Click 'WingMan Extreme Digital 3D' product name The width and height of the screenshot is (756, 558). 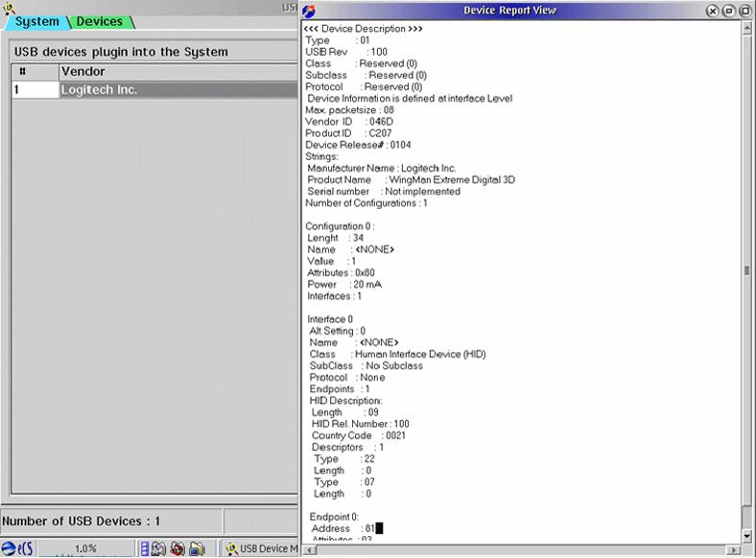pos(452,179)
